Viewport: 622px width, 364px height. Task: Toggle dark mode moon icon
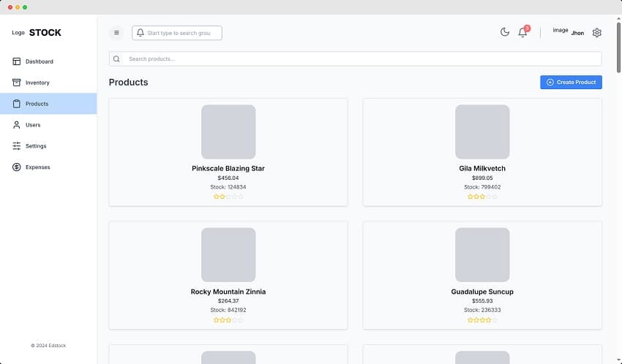tap(505, 32)
